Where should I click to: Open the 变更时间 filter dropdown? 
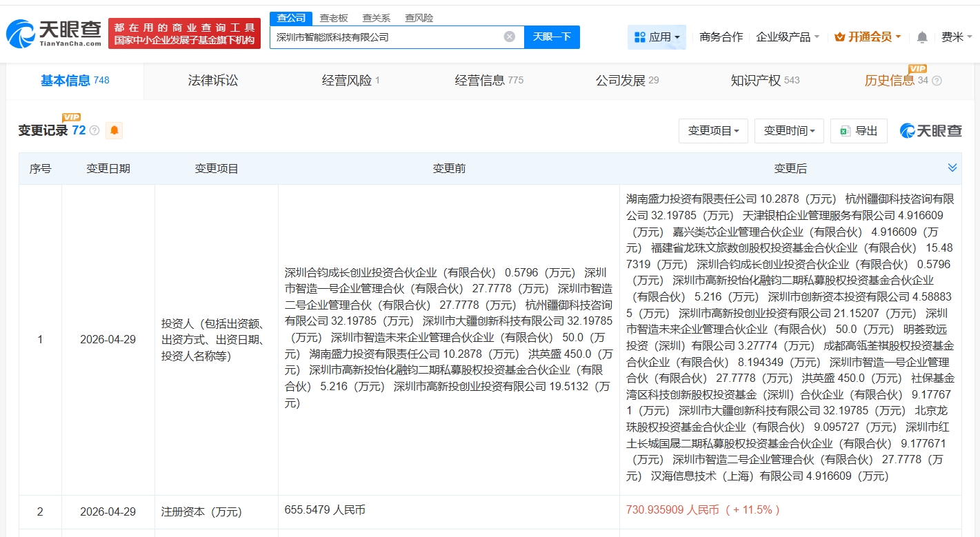[789, 131]
